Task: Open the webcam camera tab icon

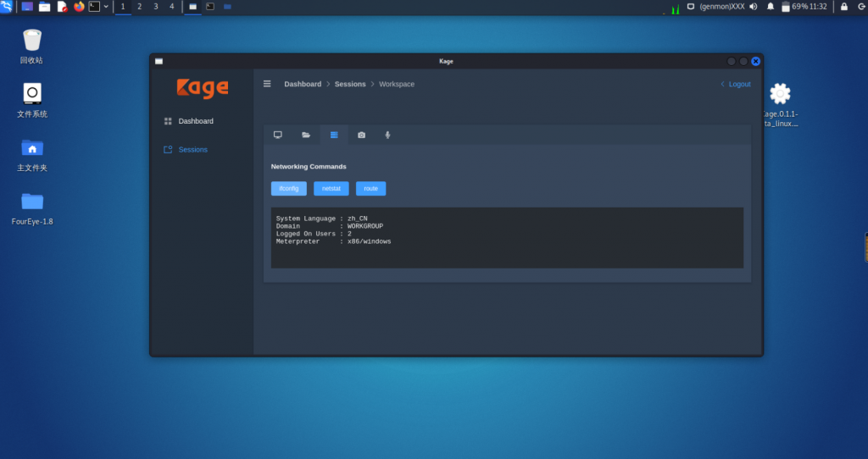Action: coord(361,135)
